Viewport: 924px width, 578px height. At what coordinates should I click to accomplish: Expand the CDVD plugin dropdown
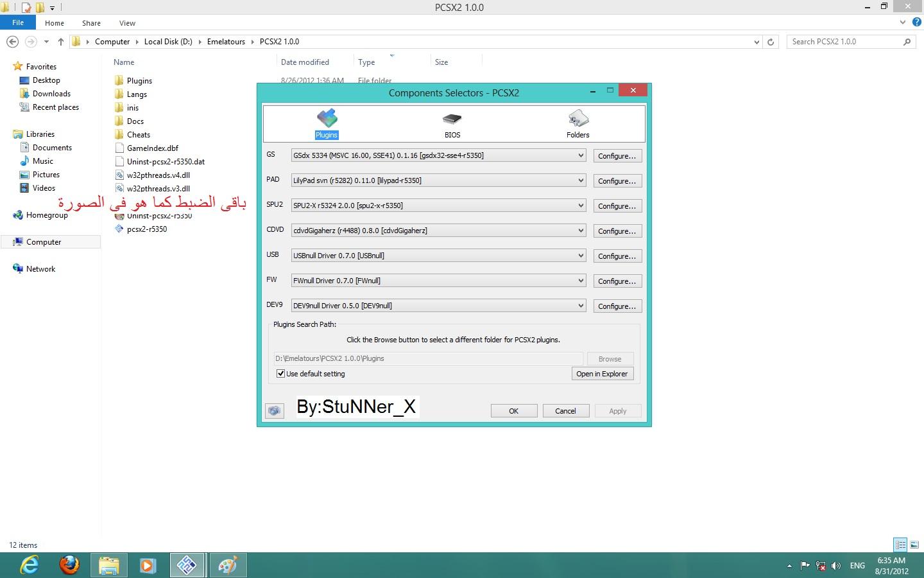point(580,231)
